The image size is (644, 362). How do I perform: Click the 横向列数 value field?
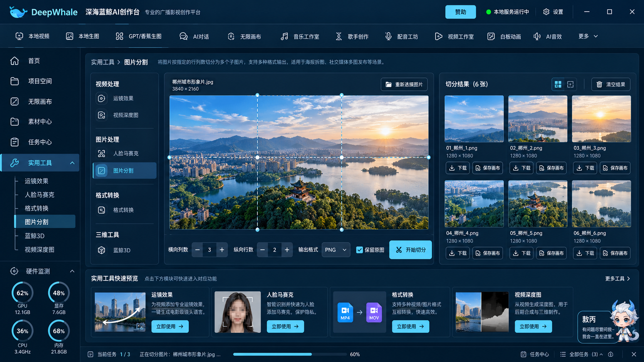click(x=210, y=250)
